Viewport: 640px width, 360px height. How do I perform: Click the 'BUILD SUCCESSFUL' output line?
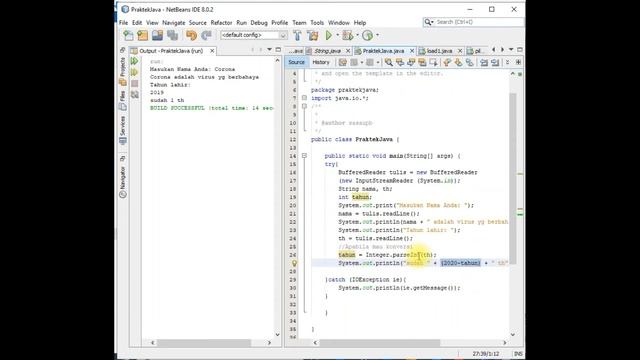pyautogui.click(x=211, y=108)
